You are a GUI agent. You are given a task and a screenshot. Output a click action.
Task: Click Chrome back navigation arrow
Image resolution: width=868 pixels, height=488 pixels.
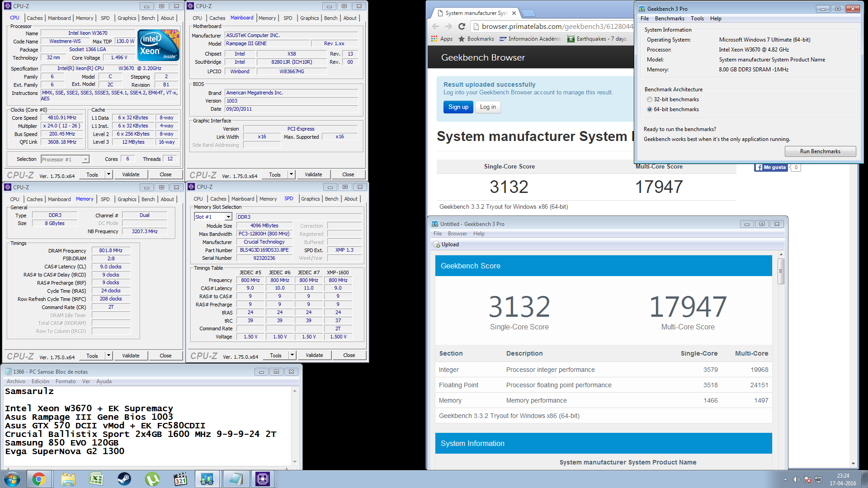click(x=435, y=26)
